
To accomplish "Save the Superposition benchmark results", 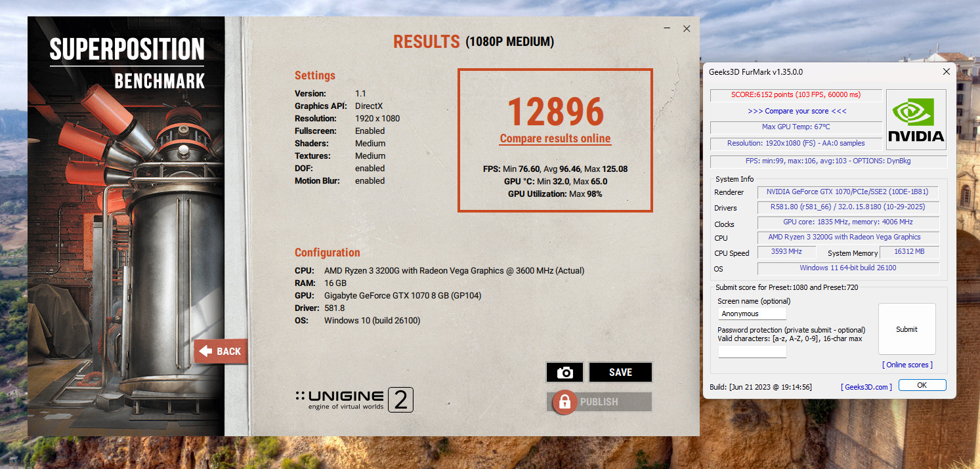I will pyautogui.click(x=620, y=372).
